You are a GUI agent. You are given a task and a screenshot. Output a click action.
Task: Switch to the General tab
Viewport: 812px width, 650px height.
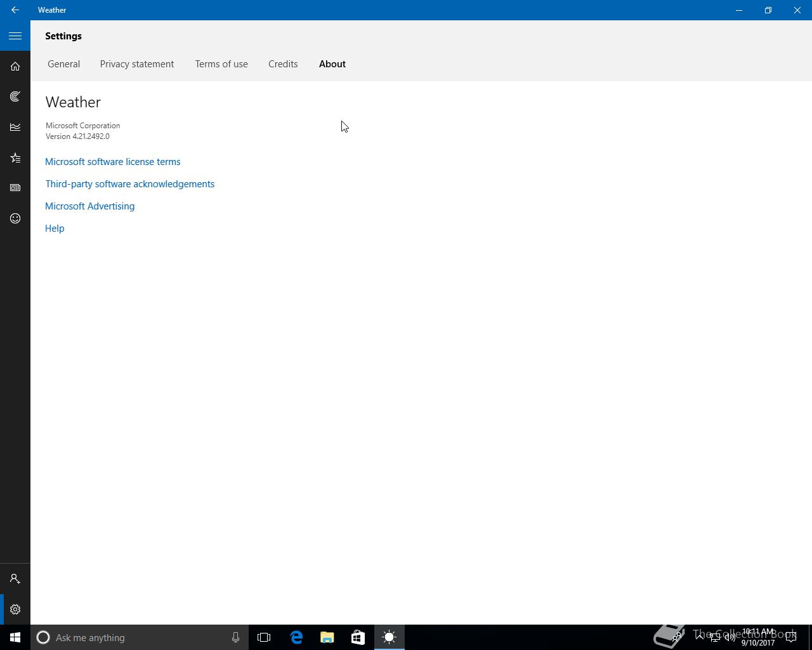coord(64,64)
